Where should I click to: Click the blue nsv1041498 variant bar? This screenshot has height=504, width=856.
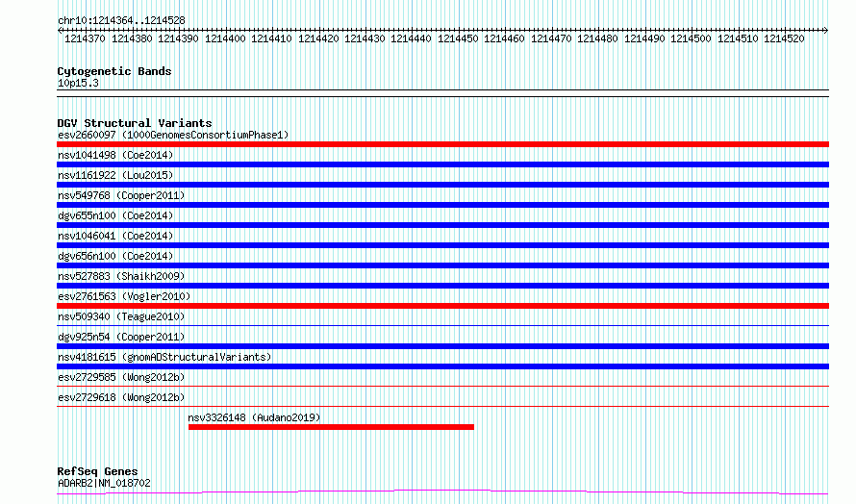coord(442,164)
